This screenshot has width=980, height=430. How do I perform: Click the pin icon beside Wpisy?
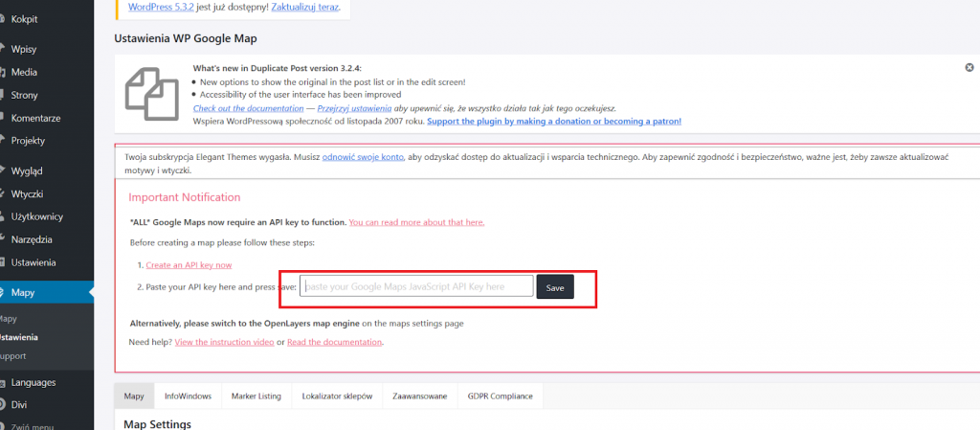click(x=3, y=50)
